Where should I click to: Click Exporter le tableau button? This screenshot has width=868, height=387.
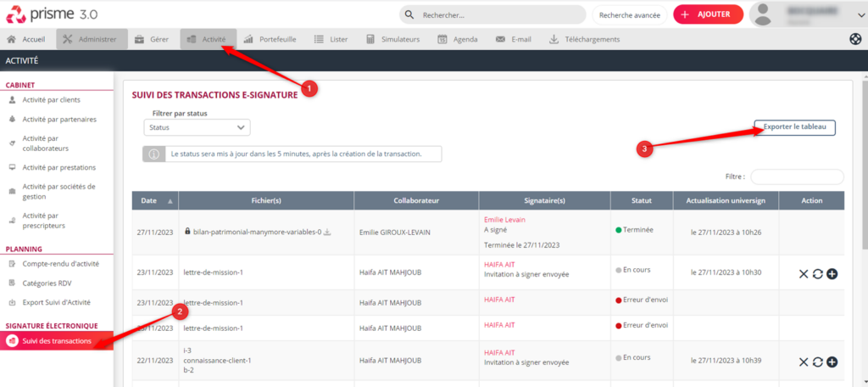[x=794, y=127]
